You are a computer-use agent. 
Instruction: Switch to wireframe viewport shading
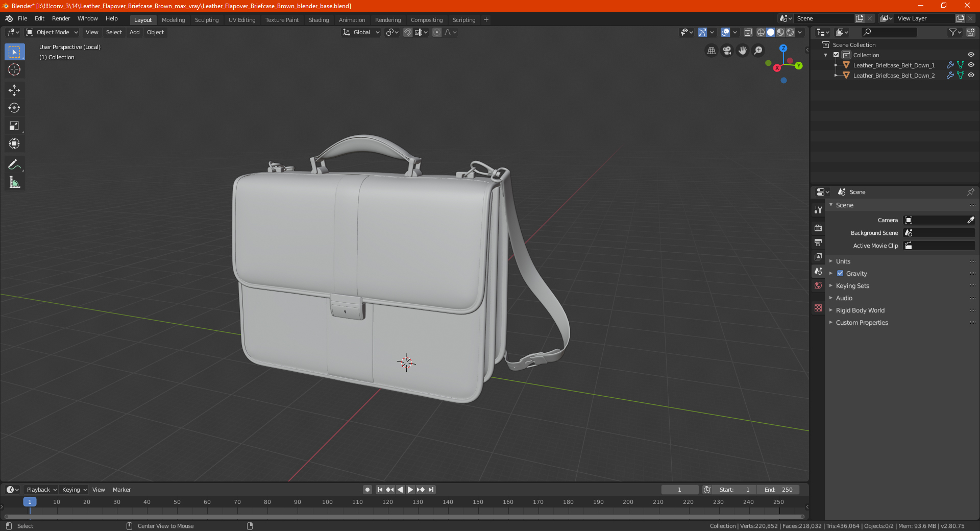click(x=761, y=32)
